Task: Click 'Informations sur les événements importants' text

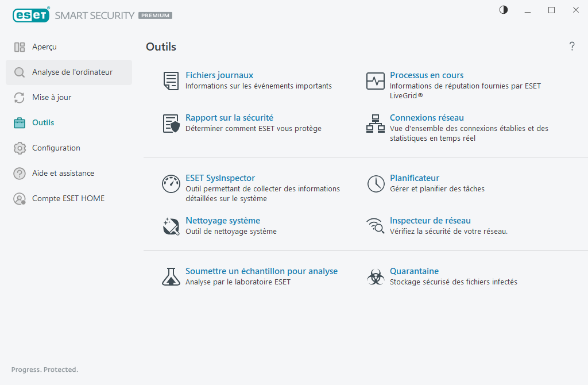Action: point(258,86)
